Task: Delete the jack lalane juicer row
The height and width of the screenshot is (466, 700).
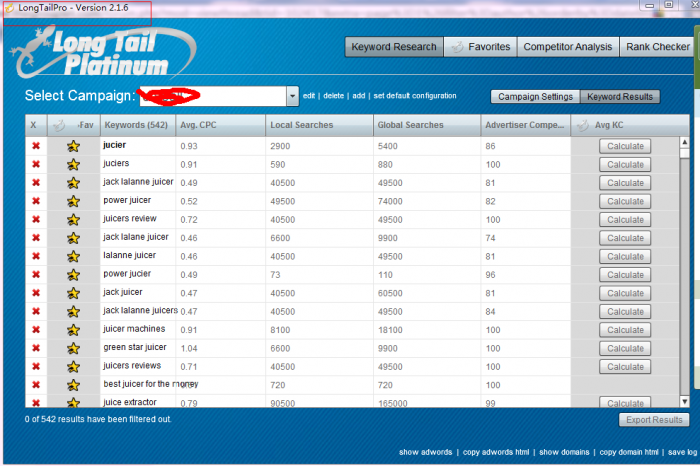Action: (36, 237)
